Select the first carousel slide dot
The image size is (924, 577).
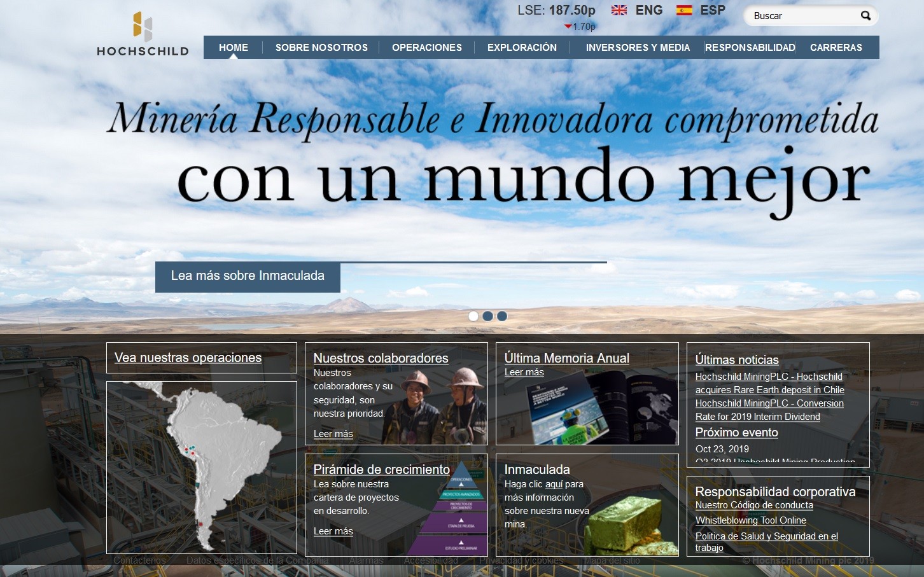473,316
